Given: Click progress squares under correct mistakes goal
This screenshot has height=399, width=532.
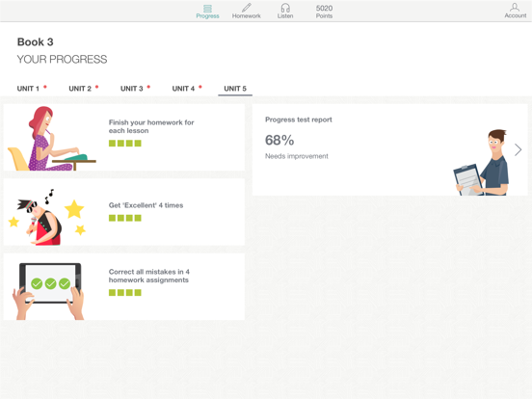Looking at the screenshot, I should click(x=125, y=292).
